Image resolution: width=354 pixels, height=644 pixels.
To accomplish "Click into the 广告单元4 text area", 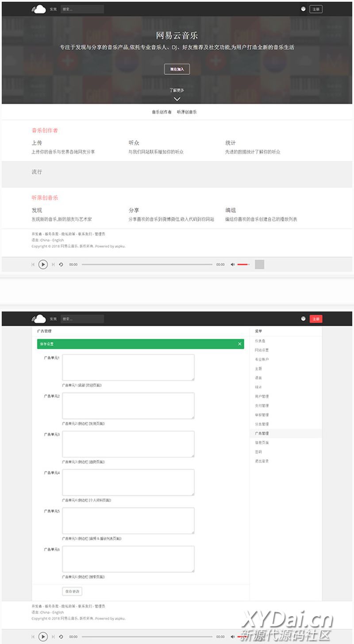I will click(x=128, y=482).
